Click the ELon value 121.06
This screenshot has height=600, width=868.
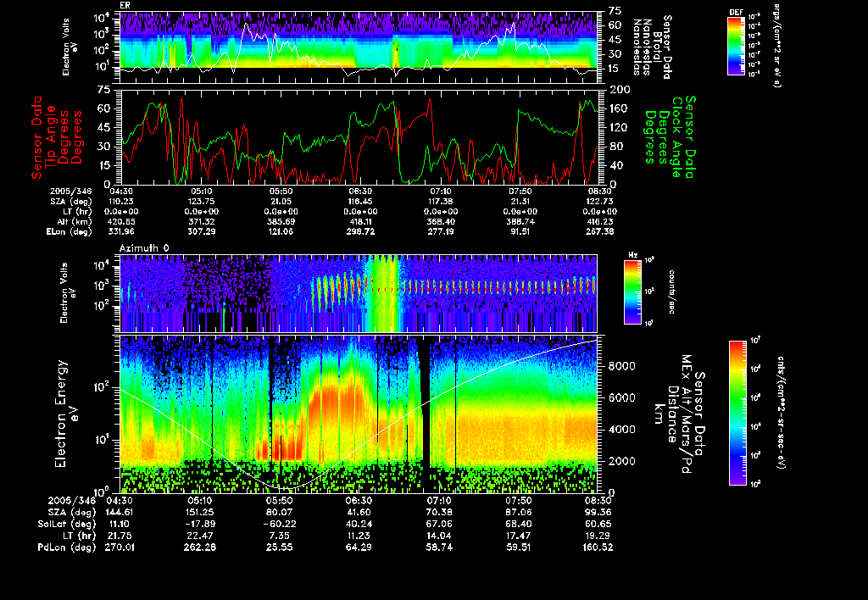pos(281,232)
